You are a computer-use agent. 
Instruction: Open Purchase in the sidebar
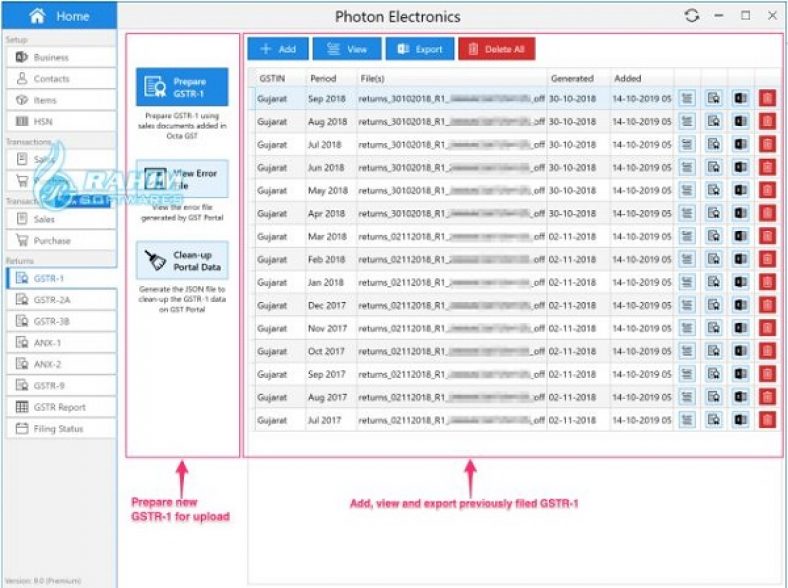[x=61, y=240]
